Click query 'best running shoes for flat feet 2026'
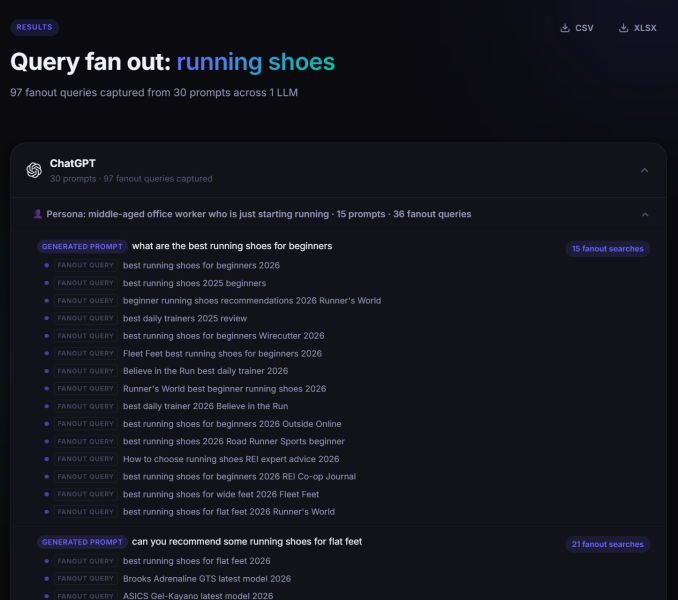The image size is (678, 600). (x=196, y=561)
